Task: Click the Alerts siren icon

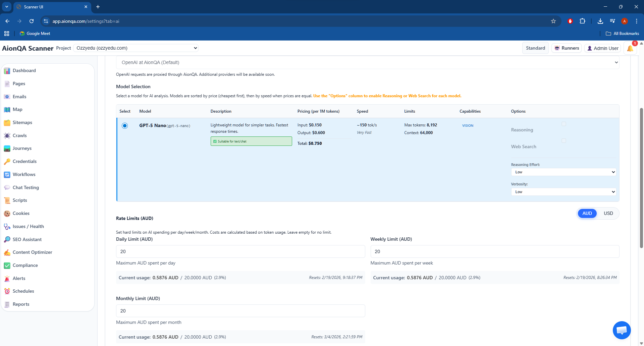Action: 7,279
